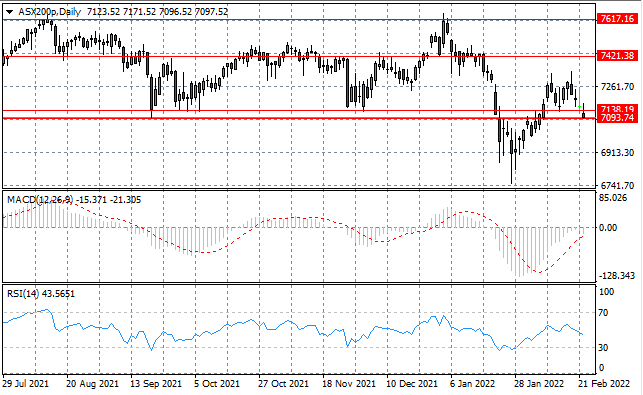Click the 7261.70 price axis value

[x=617, y=87]
